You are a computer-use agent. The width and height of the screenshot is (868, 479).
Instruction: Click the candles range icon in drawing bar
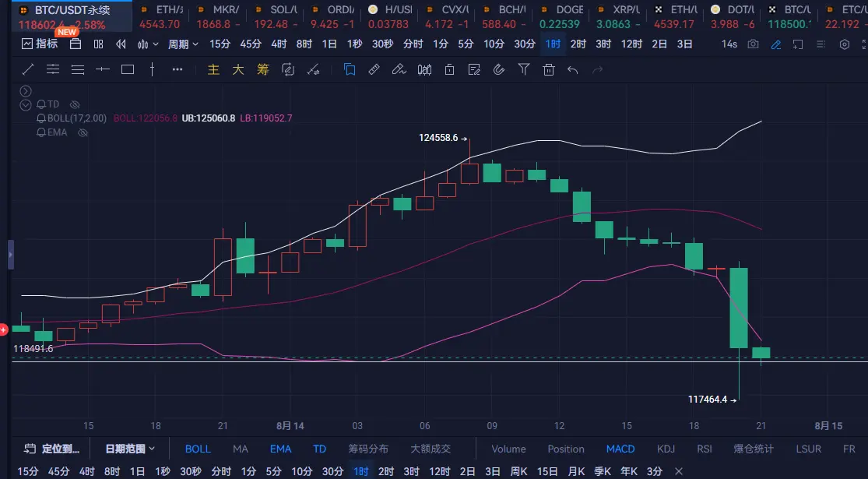[424, 69]
